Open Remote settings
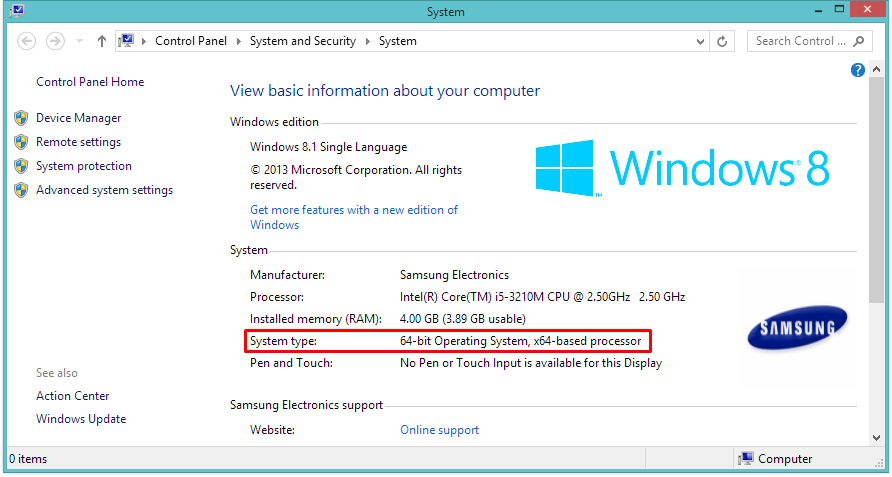 click(78, 142)
